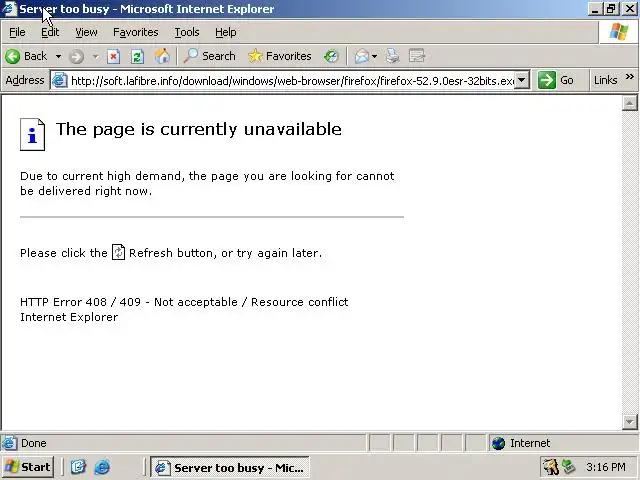
Task: Open the Help menu
Action: coord(226,32)
